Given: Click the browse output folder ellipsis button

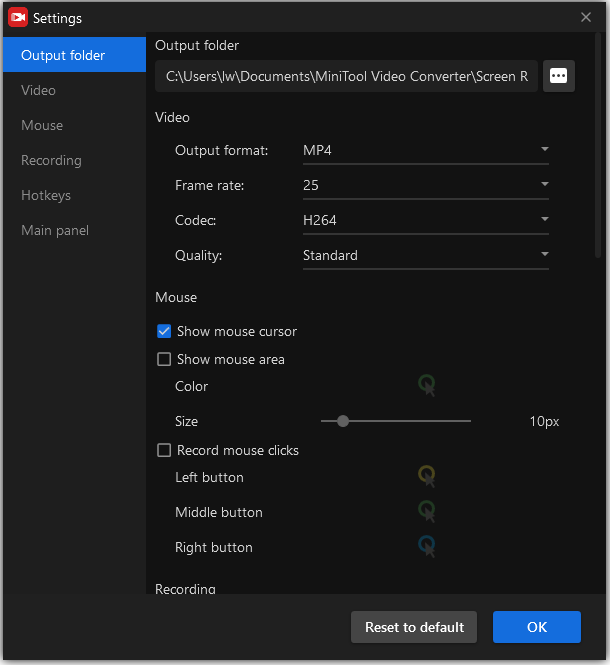Looking at the screenshot, I should coord(559,76).
